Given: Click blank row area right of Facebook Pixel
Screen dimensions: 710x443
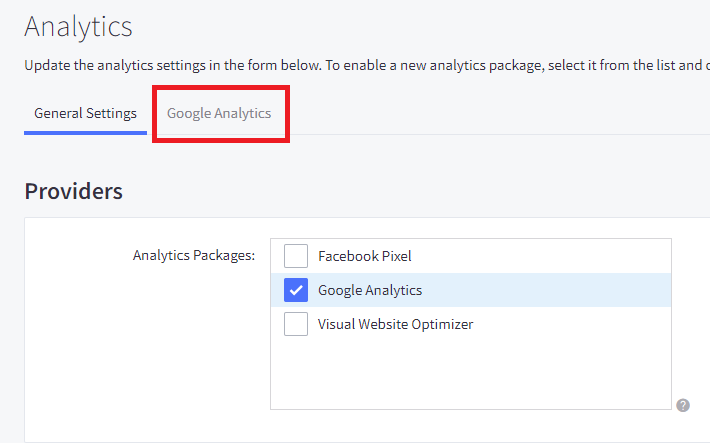Looking at the screenshot, I should pos(541,256).
